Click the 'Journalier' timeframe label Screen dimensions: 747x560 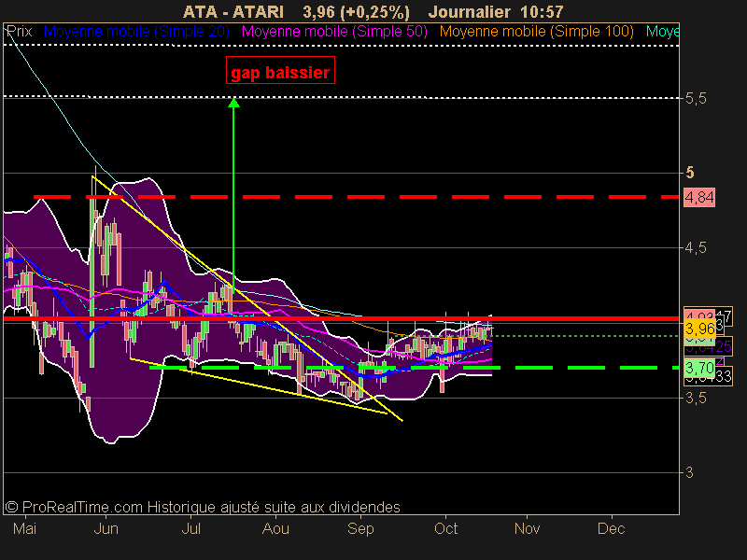coord(469,11)
